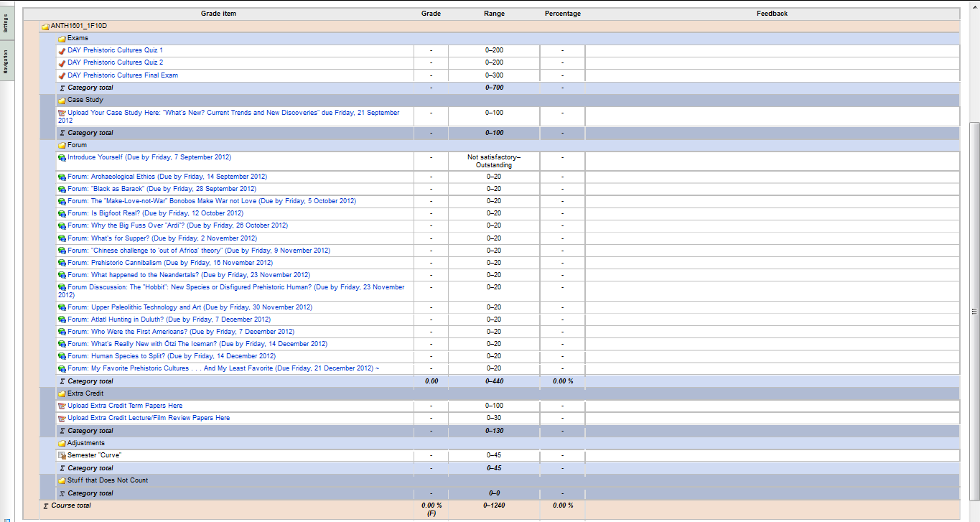
Task: Open Forum: "Black as Barack" link
Action: tap(162, 189)
